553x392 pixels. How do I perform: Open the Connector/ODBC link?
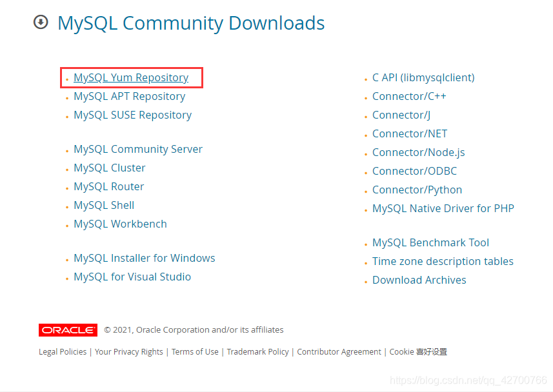tap(414, 171)
